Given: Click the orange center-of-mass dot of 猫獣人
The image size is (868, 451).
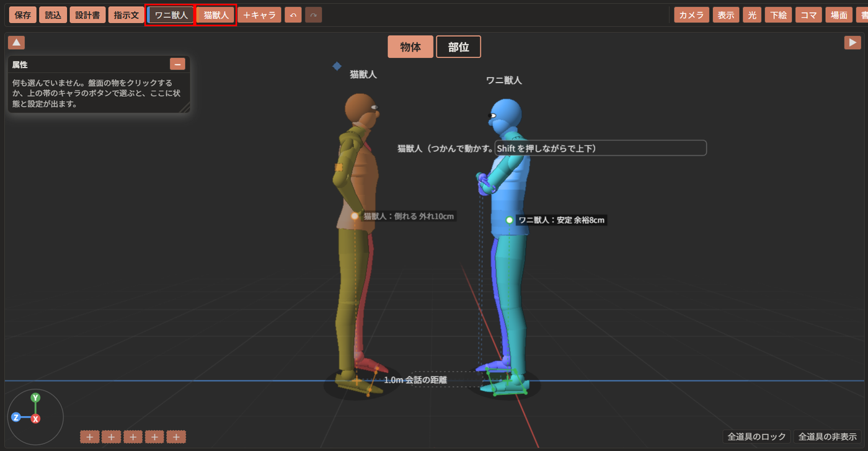Looking at the screenshot, I should click(x=355, y=216).
